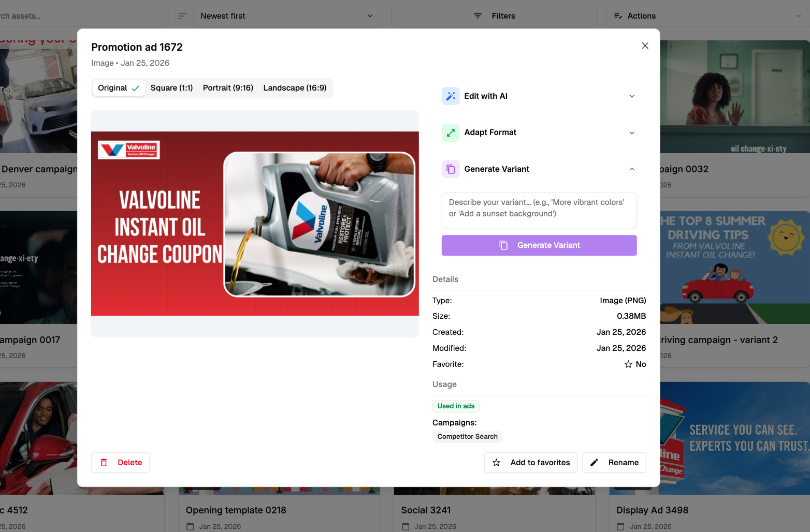Select the Generate Variant copy icon

[451, 169]
